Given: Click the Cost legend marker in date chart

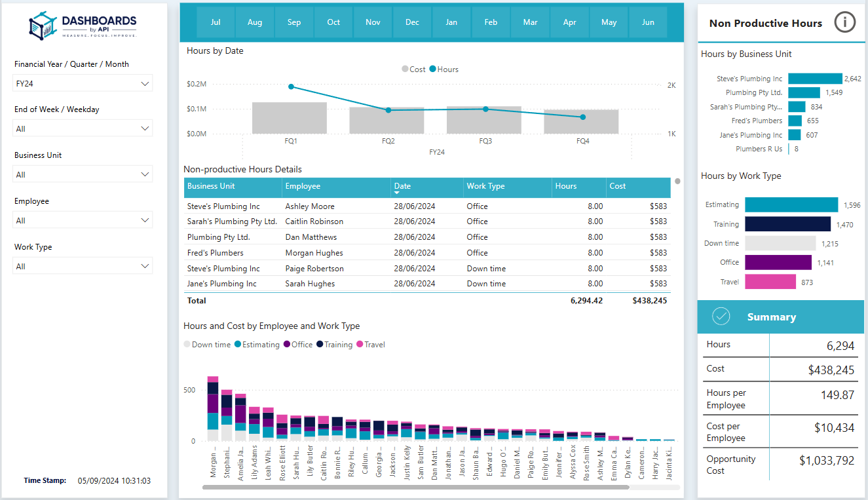Looking at the screenshot, I should (406, 69).
